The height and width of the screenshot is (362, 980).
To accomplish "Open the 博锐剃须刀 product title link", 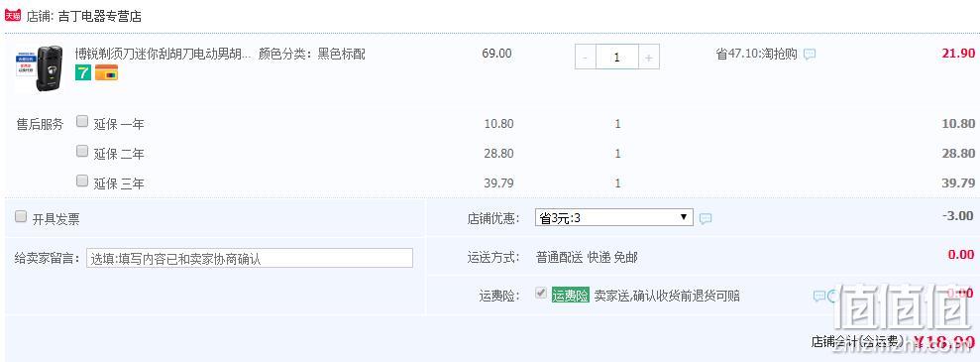I will pos(163,55).
